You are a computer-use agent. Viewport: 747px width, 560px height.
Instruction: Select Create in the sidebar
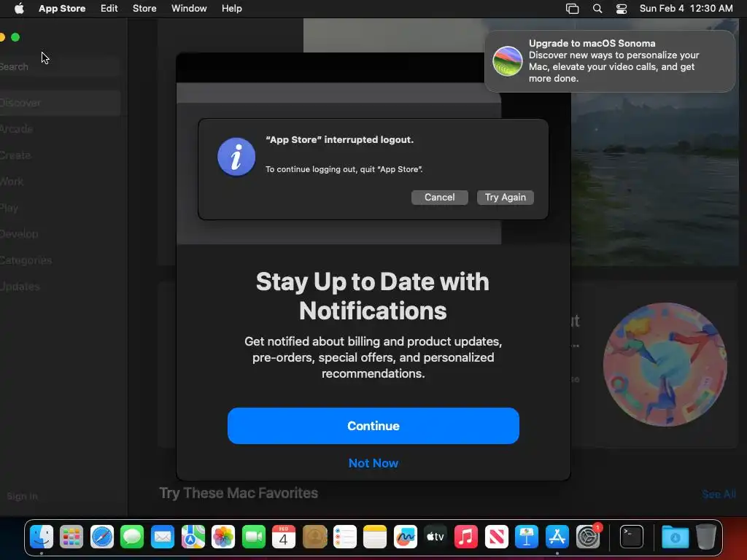60,155
